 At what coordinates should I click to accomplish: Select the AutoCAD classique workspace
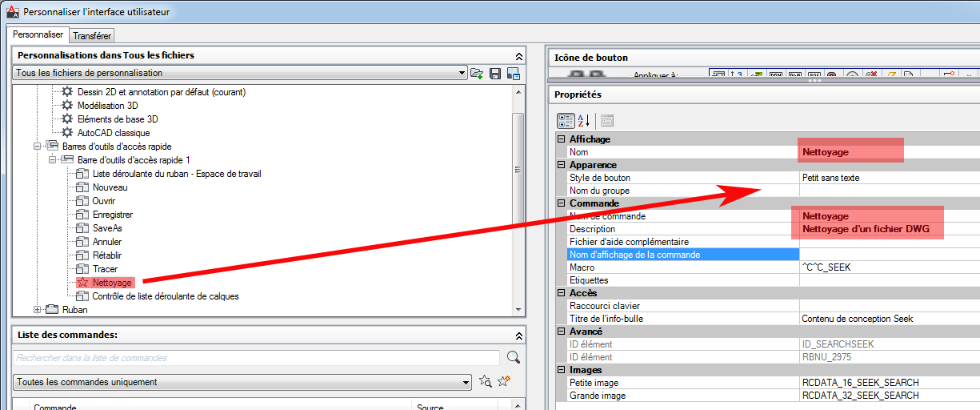click(113, 133)
